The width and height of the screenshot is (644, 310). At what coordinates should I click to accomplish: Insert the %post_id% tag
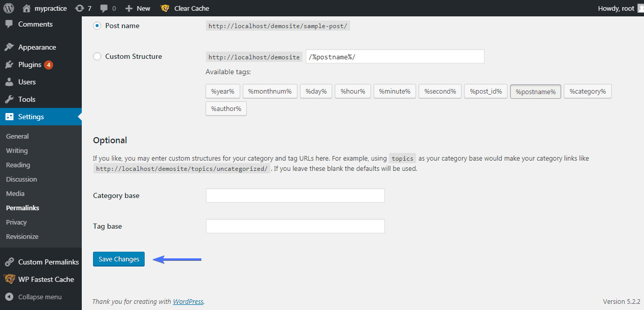click(x=486, y=92)
